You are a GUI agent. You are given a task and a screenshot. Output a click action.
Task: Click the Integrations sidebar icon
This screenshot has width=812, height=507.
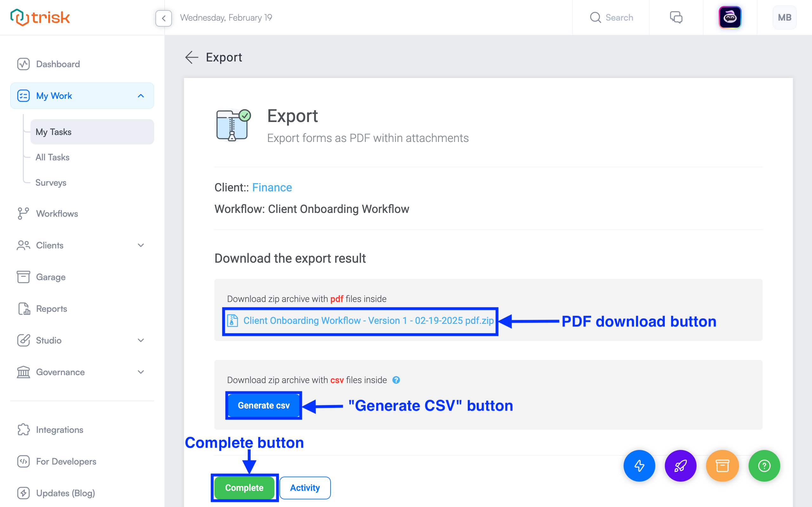click(23, 429)
